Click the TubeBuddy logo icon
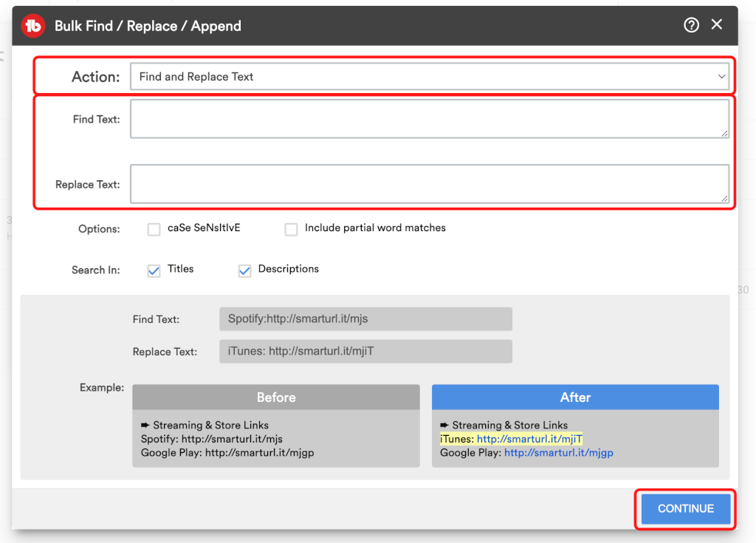Image resolution: width=756 pixels, height=543 pixels. point(33,26)
